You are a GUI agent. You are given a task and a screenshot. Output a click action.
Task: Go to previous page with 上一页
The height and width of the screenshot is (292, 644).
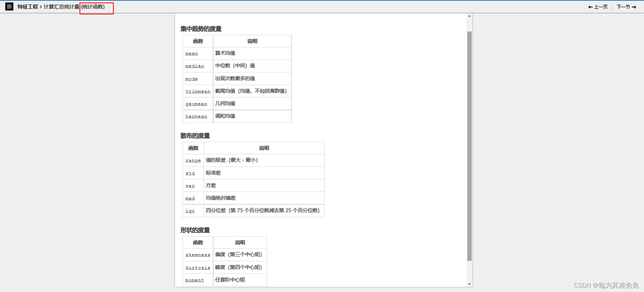598,7
